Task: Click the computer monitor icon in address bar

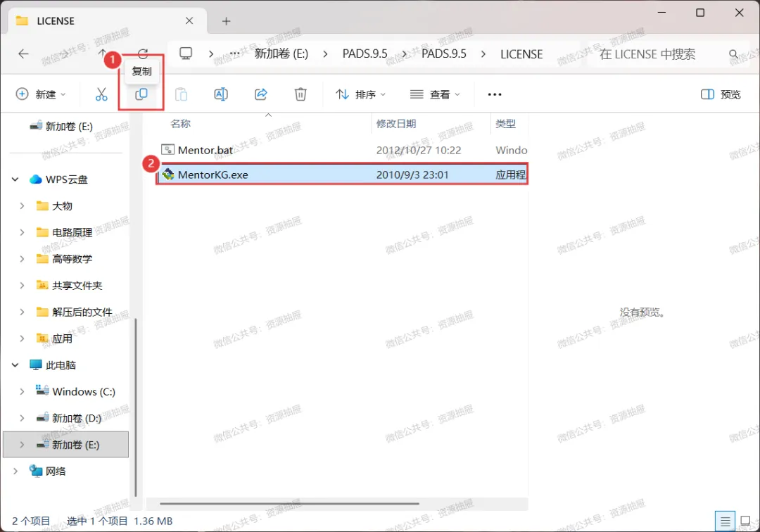Action: click(186, 53)
